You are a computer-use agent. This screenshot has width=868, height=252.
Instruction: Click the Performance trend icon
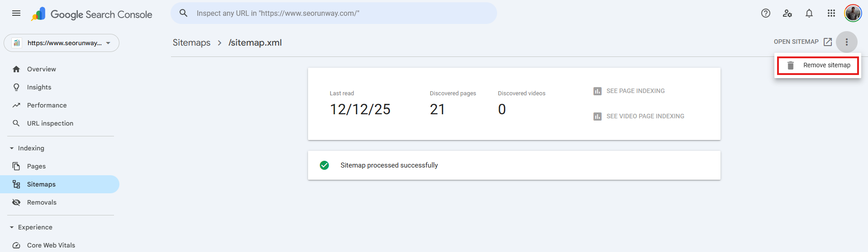pos(16,105)
